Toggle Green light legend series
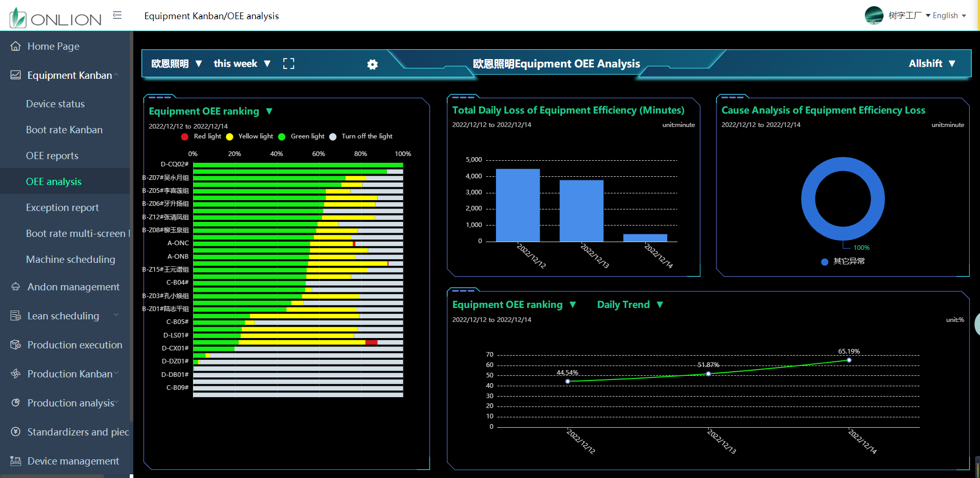Screen dimensions: 980x478 301,136
